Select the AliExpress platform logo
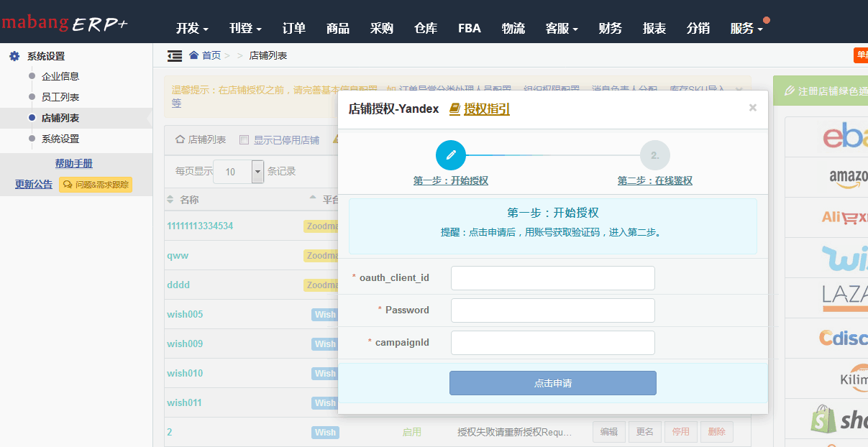Screen dimensions: 868x447 click(845, 217)
